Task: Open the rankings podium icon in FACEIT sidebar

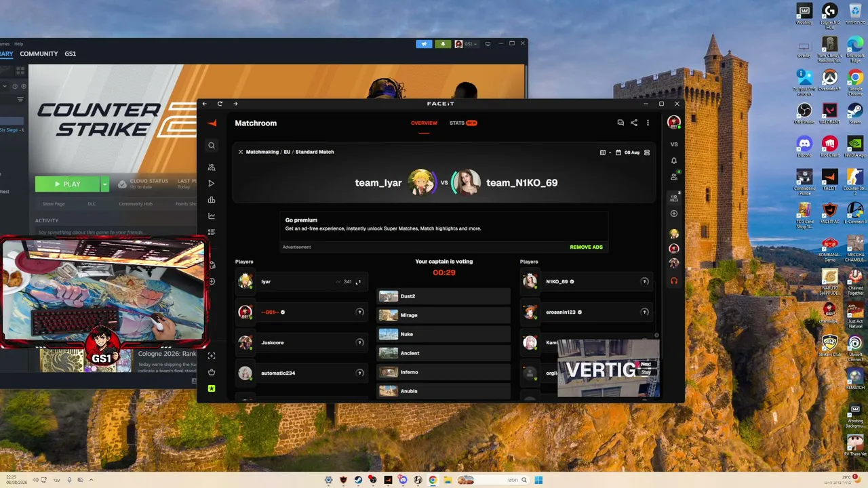Action: [212, 200]
